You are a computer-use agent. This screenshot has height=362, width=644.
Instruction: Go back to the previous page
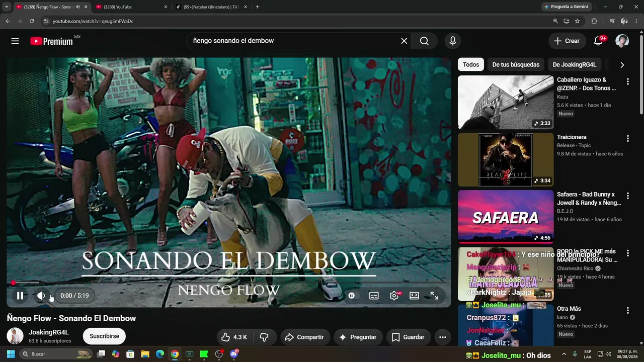coord(8,21)
